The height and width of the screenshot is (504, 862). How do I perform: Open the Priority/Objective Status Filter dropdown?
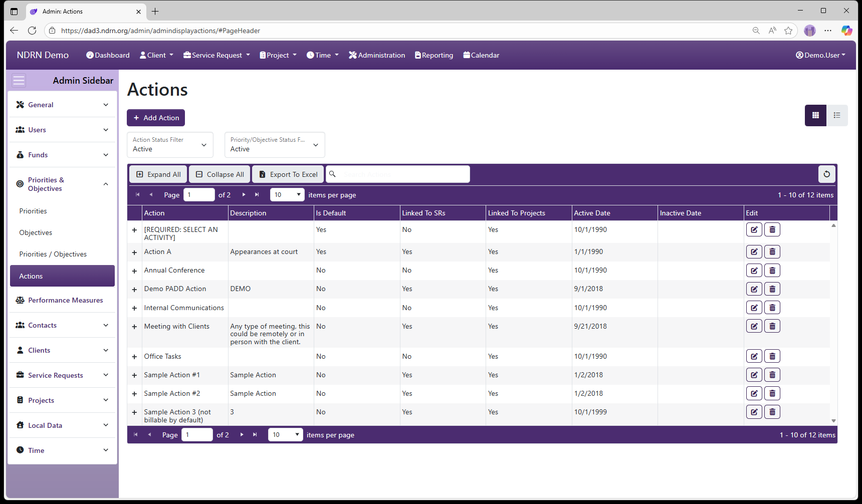(x=275, y=145)
